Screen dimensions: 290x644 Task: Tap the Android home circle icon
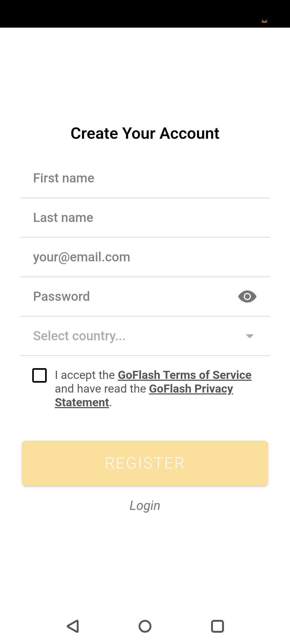(x=145, y=626)
